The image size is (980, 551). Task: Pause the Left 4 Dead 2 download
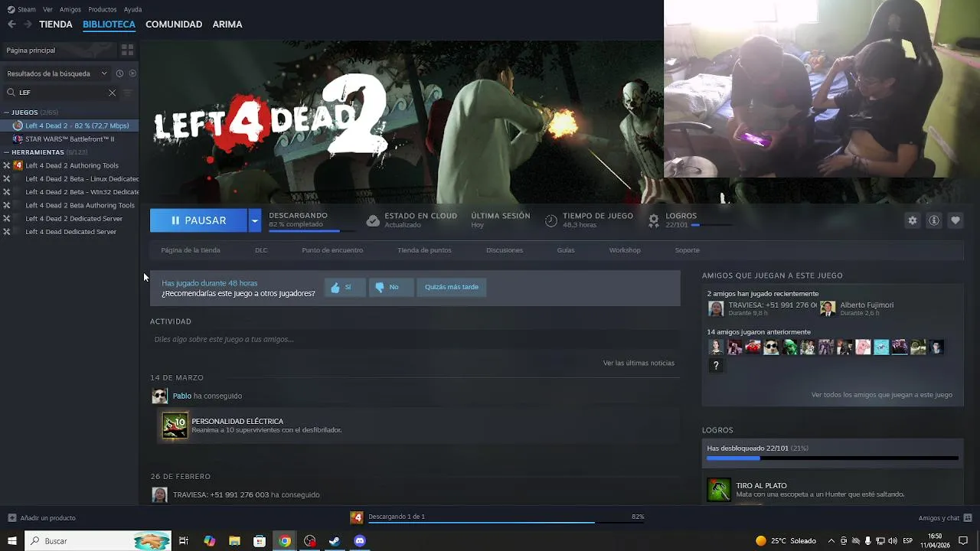[x=198, y=220]
